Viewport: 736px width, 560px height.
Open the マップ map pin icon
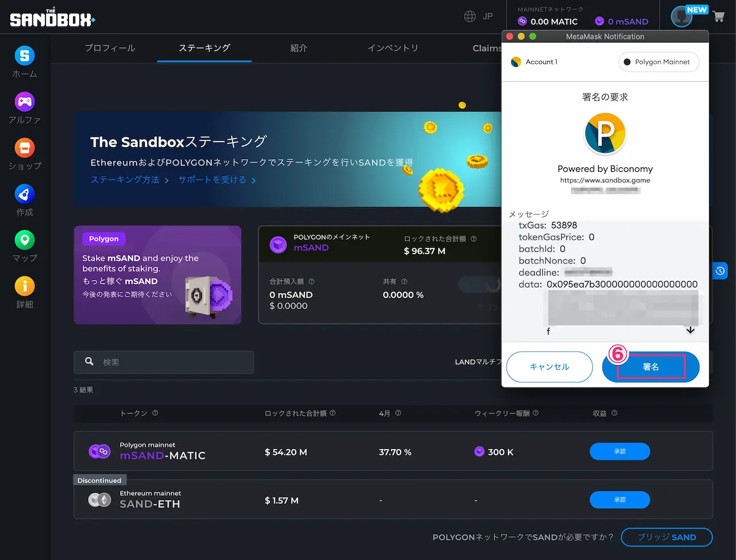[24, 240]
